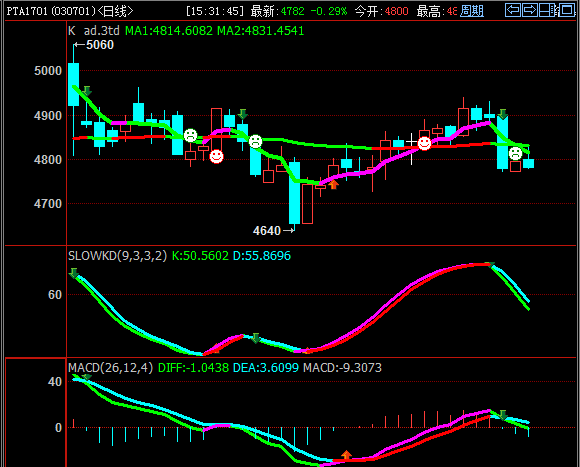Screen dimensions: 580x467
Task: Click the green sad face near the latest candles
Action: click(x=515, y=153)
